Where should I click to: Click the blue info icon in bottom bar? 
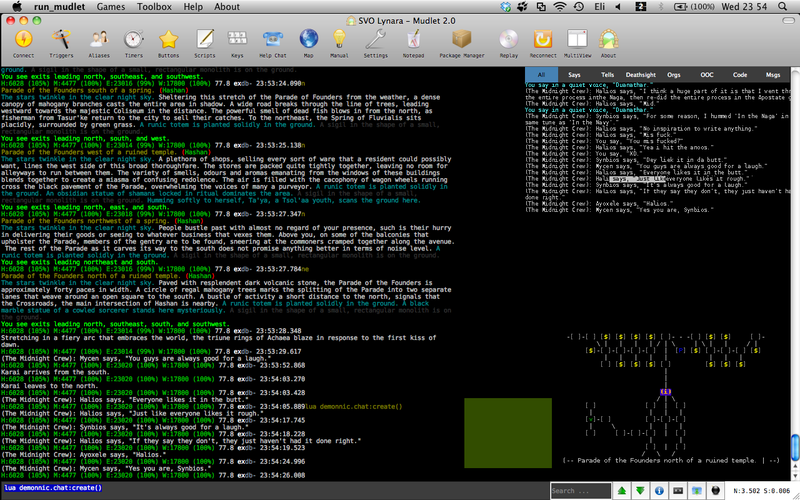click(659, 491)
